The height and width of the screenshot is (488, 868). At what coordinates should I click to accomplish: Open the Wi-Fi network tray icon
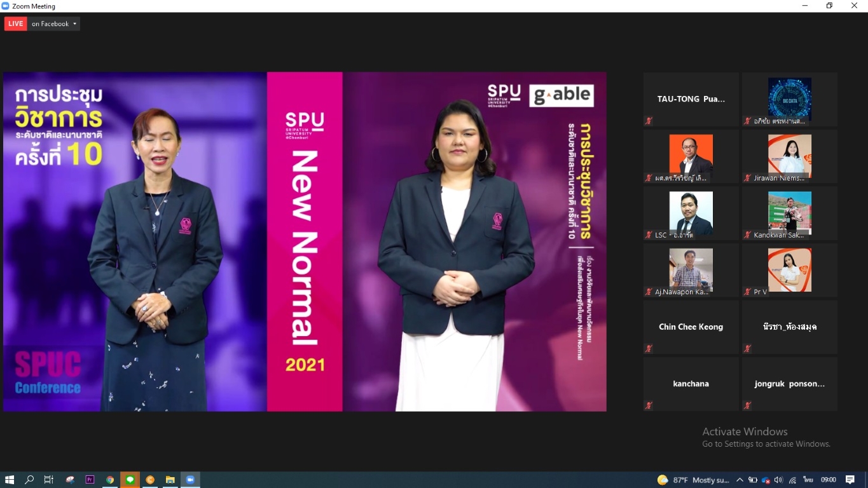(x=793, y=480)
